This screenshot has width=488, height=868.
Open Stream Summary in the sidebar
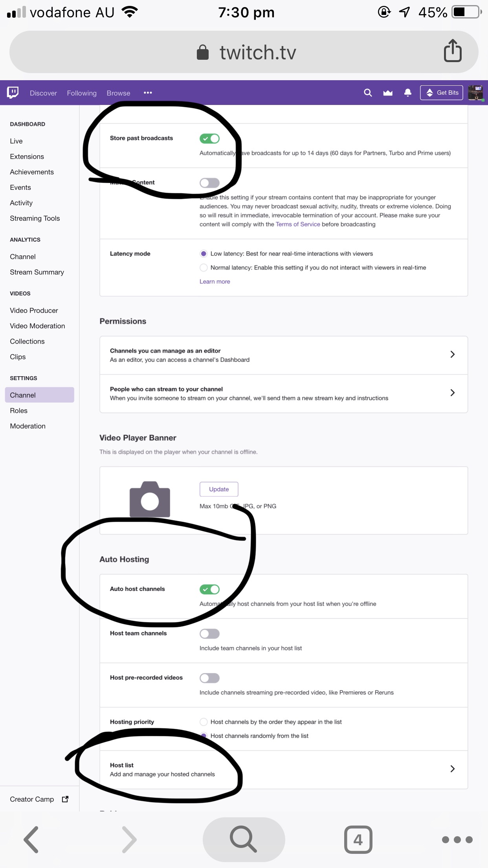tap(37, 272)
